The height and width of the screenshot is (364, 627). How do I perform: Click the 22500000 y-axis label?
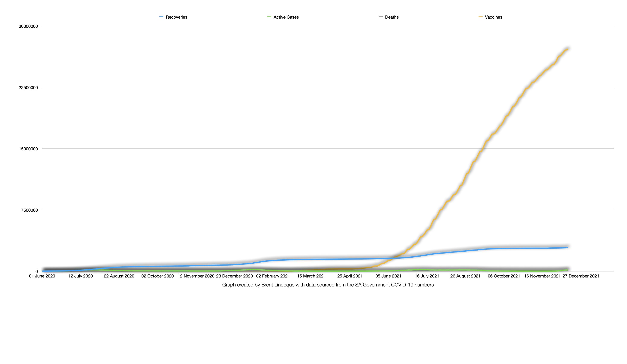[x=28, y=88]
